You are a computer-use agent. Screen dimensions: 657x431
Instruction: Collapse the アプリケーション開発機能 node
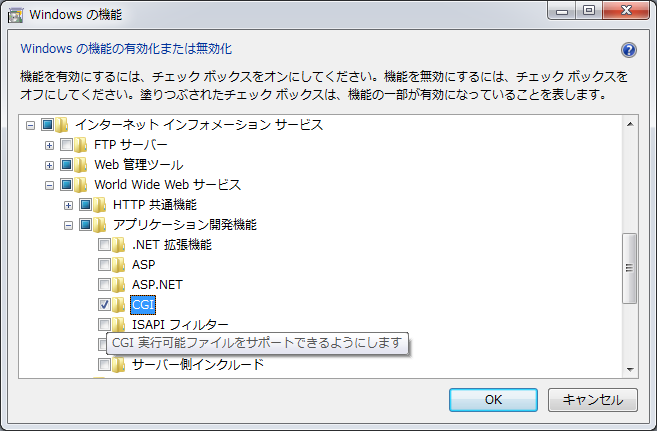coord(68,226)
